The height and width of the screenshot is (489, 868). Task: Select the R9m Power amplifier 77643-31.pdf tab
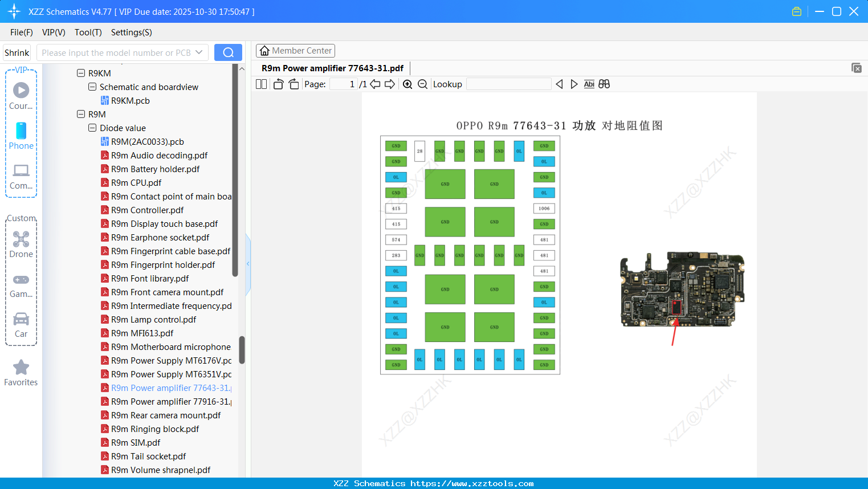click(333, 68)
